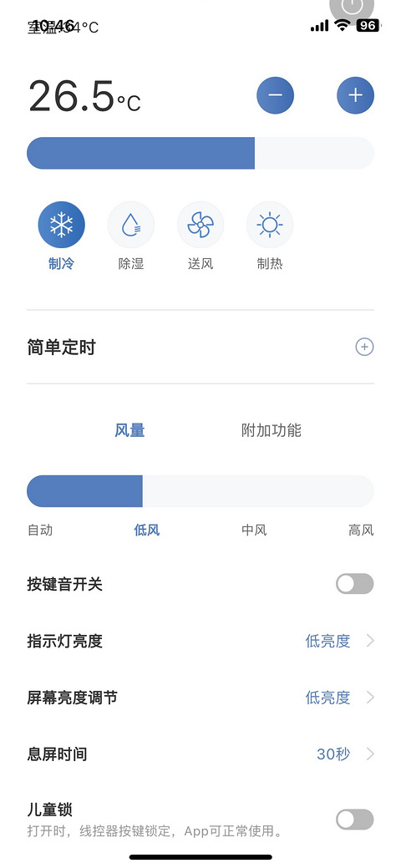Viewport: 401px width, 868px height.
Task: Increase temperature with the plus button
Action: [356, 95]
